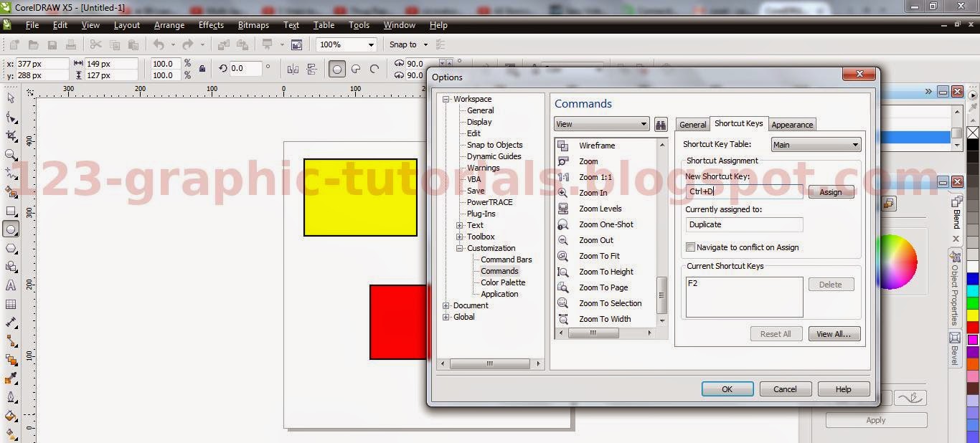Expand the Document tree node
The width and height of the screenshot is (980, 443).
446,305
